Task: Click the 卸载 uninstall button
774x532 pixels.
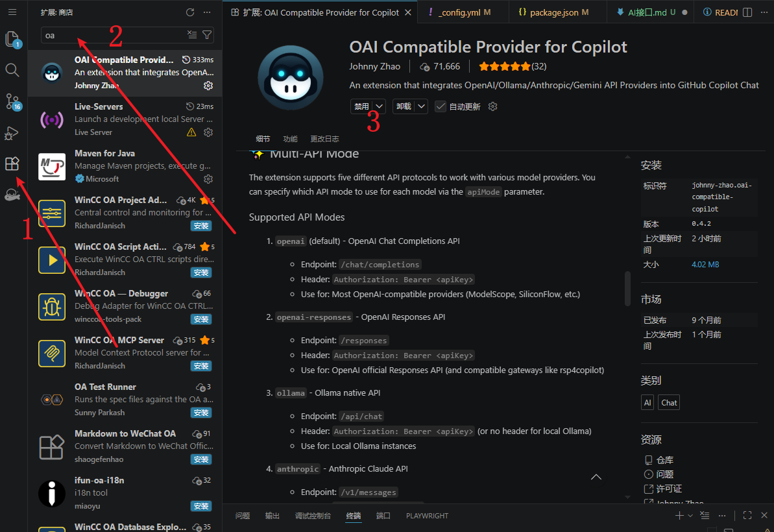Action: 404,106
